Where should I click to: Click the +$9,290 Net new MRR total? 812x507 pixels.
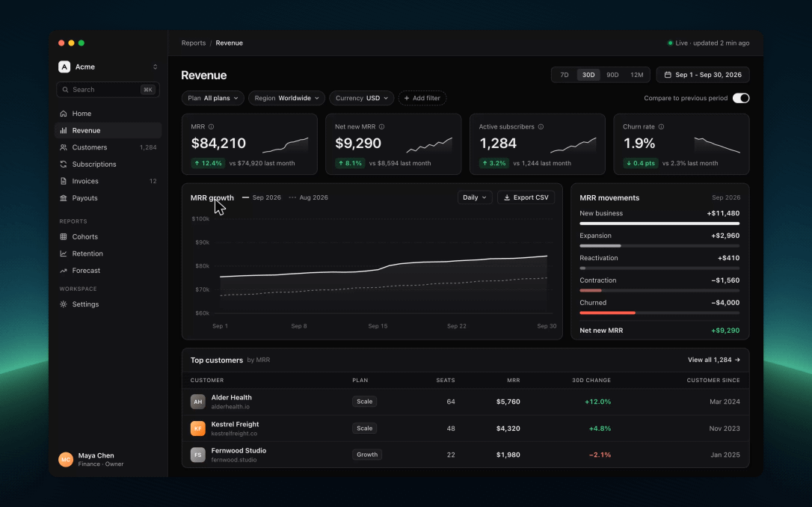[x=725, y=331]
